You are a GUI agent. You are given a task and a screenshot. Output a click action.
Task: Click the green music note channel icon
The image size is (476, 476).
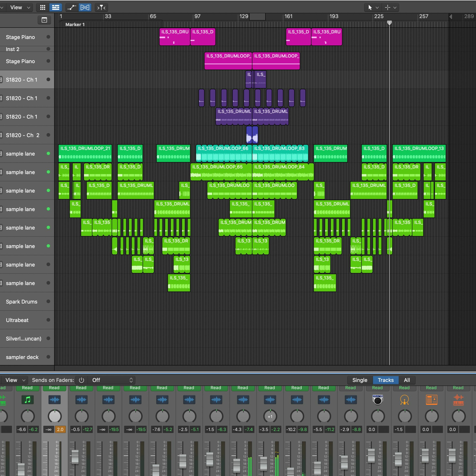tap(28, 400)
